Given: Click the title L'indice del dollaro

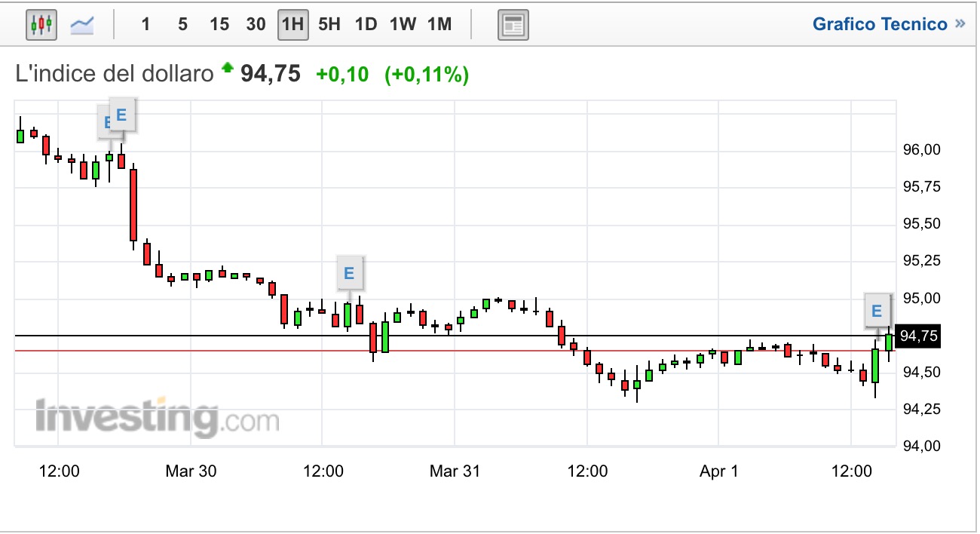Looking at the screenshot, I should (115, 74).
